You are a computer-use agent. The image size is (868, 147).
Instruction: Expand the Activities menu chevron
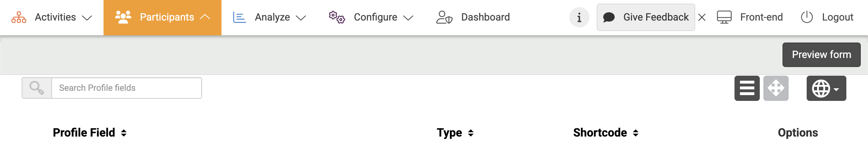tap(87, 18)
